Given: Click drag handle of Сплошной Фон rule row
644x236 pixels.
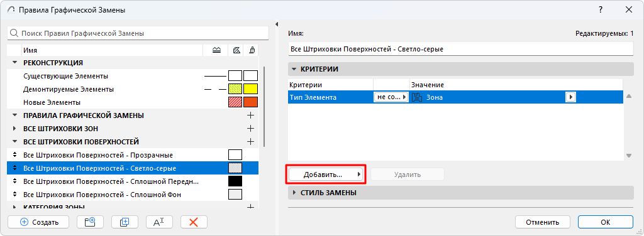Looking at the screenshot, I should point(15,194).
